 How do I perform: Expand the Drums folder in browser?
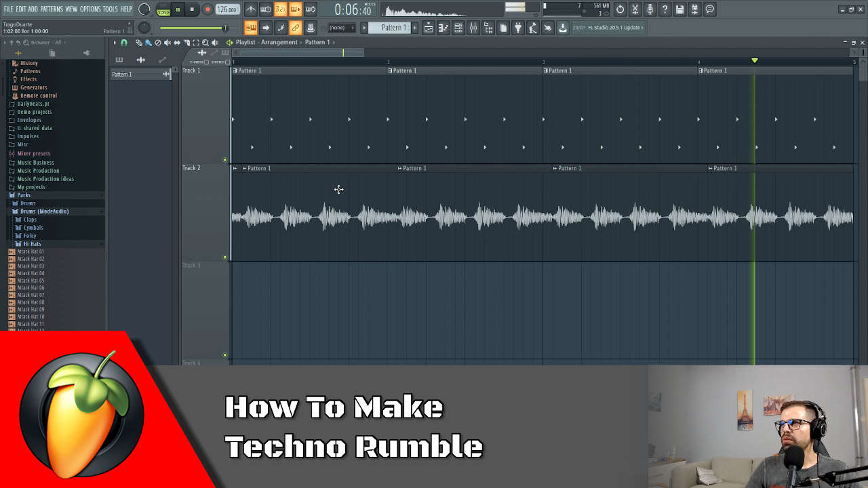coord(28,203)
